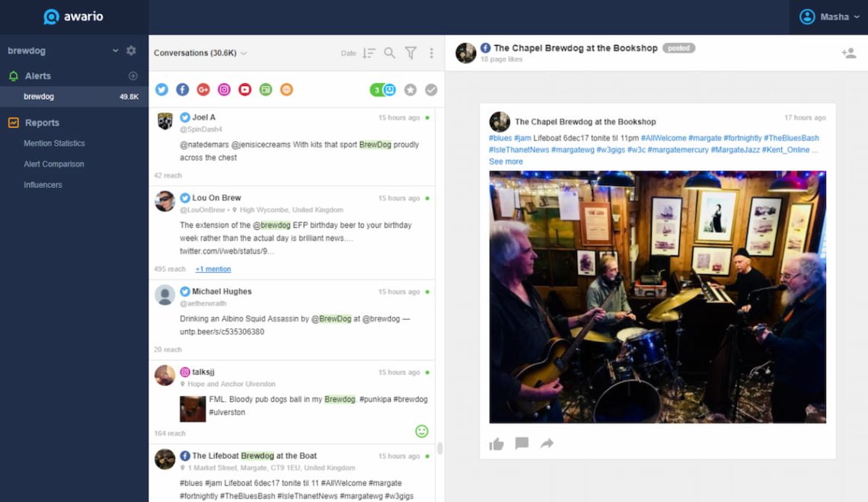Image resolution: width=868 pixels, height=502 pixels.
Task: Toggle the done checkmark filter
Action: (x=431, y=90)
